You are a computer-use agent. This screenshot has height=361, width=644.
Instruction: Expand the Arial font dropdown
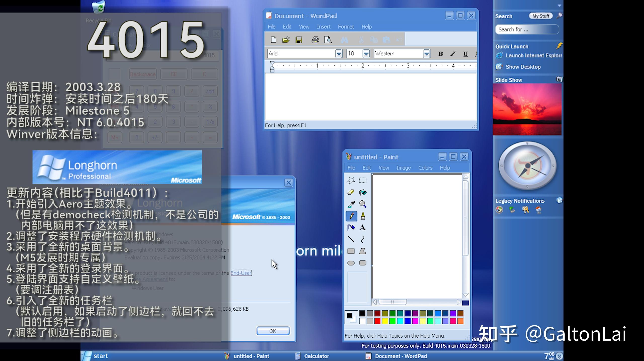point(339,54)
